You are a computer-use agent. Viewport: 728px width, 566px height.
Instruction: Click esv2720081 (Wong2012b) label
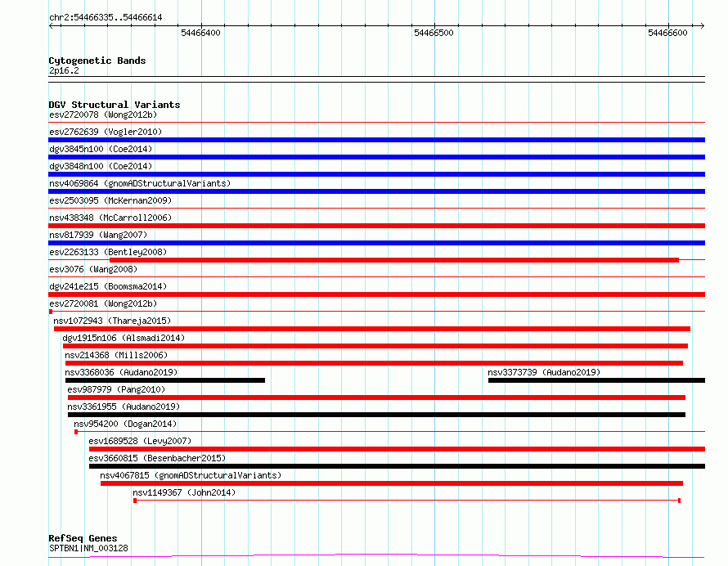(x=103, y=303)
